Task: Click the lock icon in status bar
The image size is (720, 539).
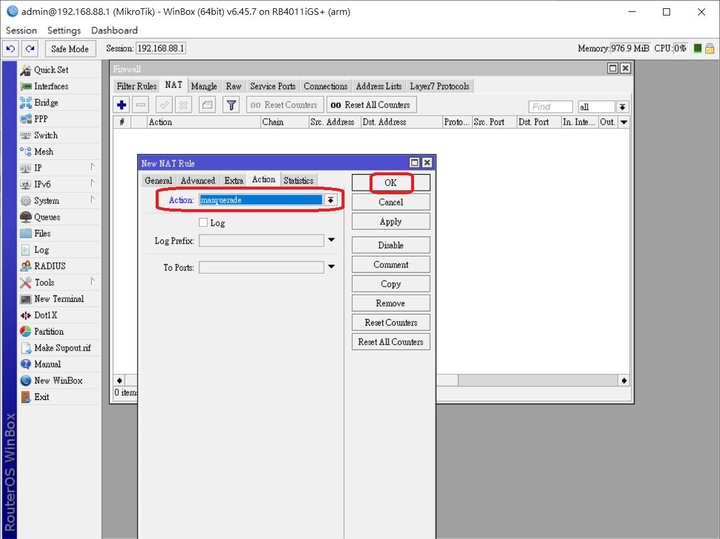Action: (709, 48)
